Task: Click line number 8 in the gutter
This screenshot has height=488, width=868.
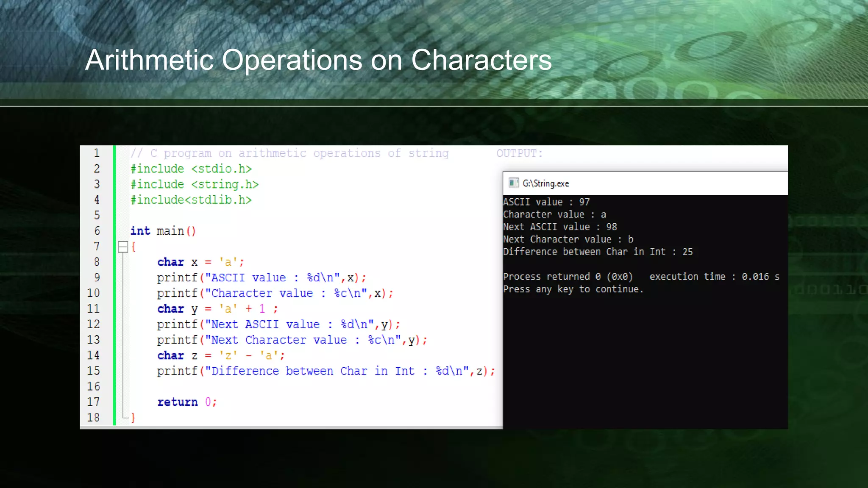Action: pyautogui.click(x=97, y=262)
